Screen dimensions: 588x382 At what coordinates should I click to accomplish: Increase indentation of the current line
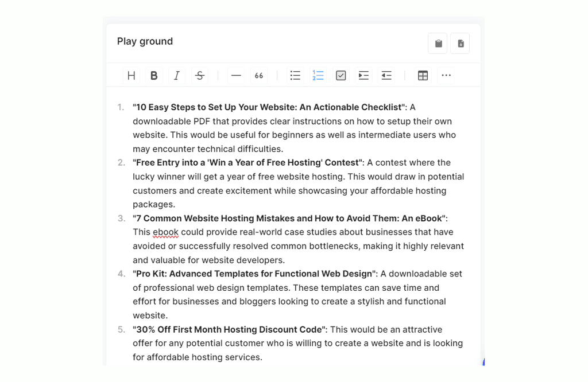[363, 75]
